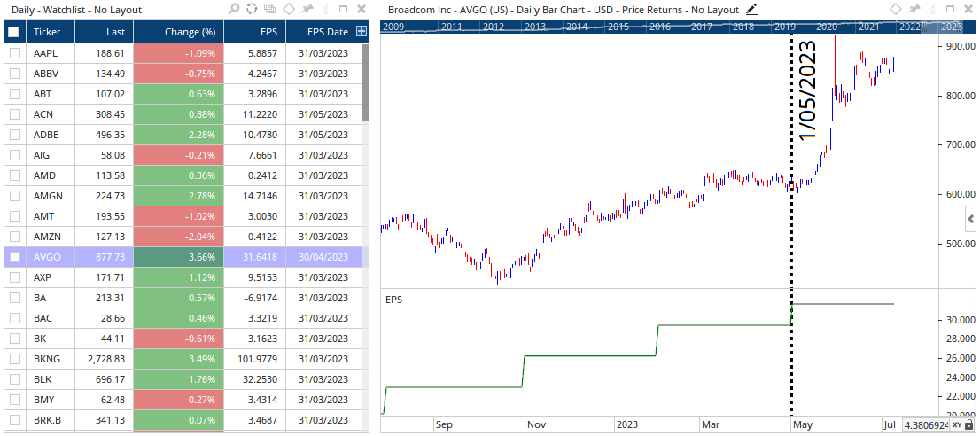Click the BKNG EPS value 101.9779
Screen dimensions: 980x436
[x=254, y=358]
